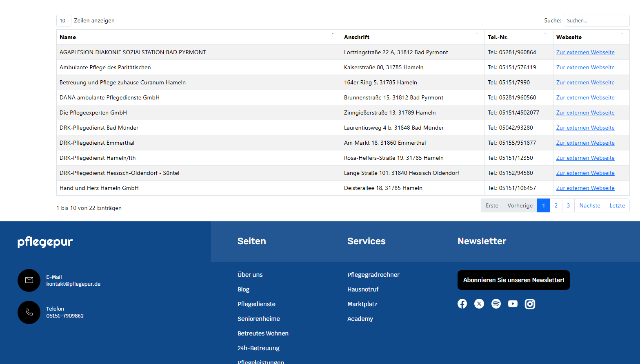Screen dimensions: 640x364
Task: Open the Marktplatz service link
Action: click(x=362, y=304)
